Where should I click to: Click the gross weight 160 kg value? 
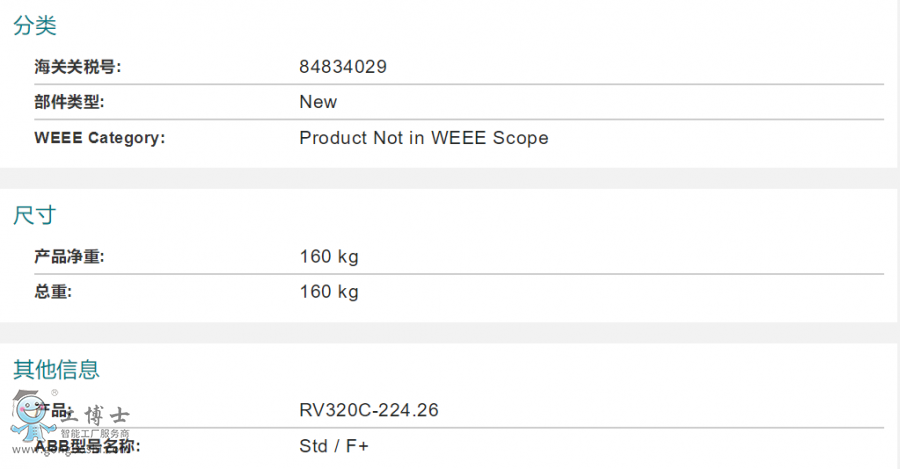click(329, 292)
